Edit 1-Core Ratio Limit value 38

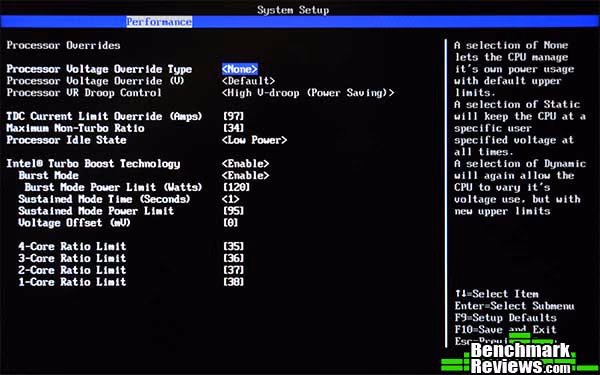[x=233, y=282]
